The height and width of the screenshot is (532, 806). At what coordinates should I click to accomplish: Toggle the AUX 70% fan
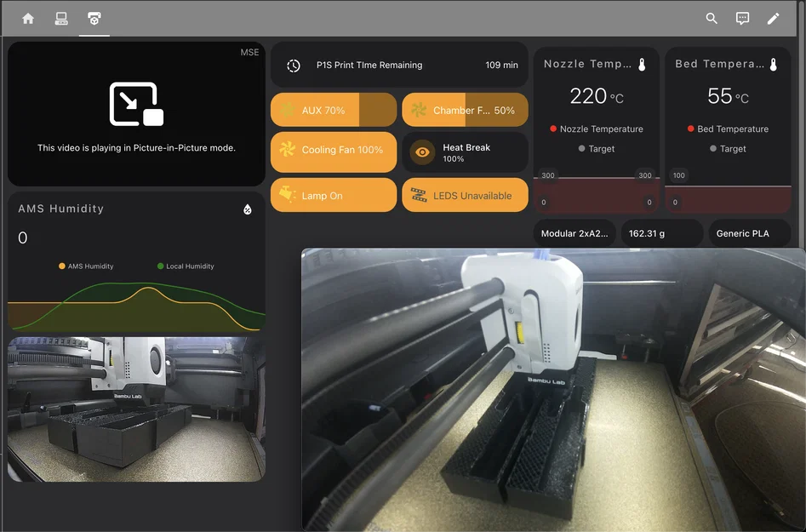click(334, 110)
